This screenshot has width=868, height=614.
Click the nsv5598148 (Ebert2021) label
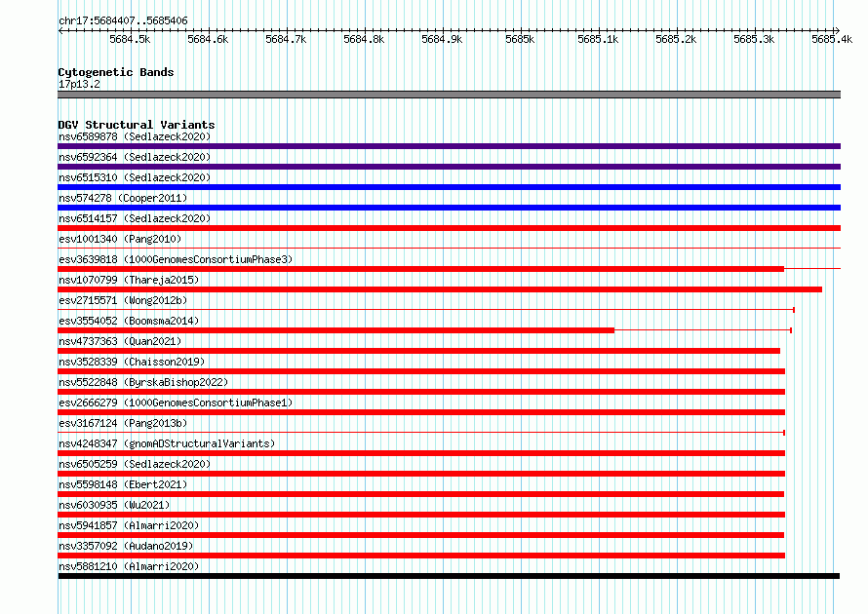123,484
